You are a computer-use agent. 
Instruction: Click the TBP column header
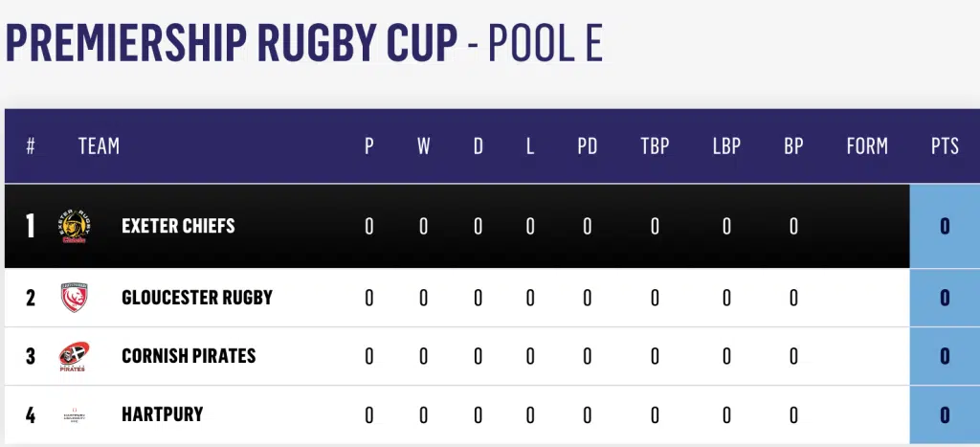click(x=655, y=146)
